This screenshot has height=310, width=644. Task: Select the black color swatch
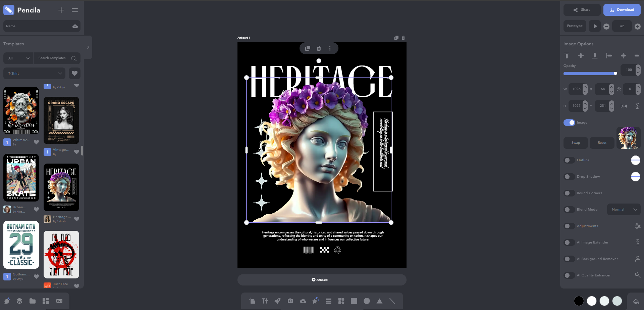click(579, 301)
